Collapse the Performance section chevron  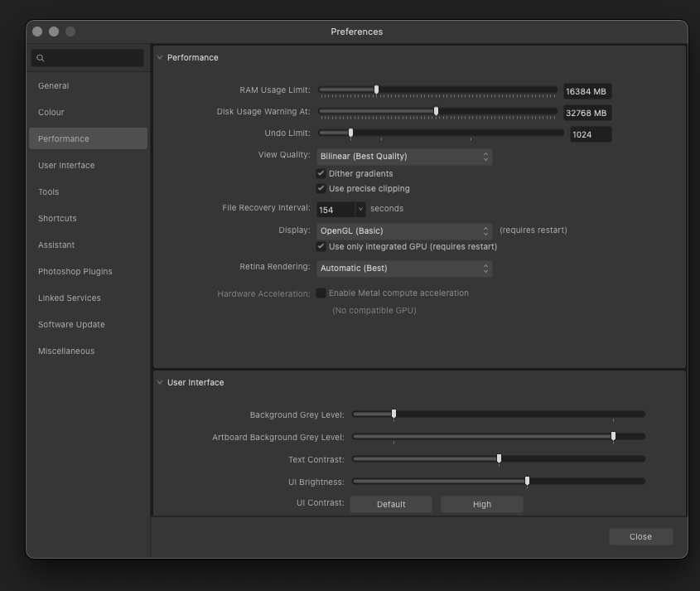pos(160,57)
